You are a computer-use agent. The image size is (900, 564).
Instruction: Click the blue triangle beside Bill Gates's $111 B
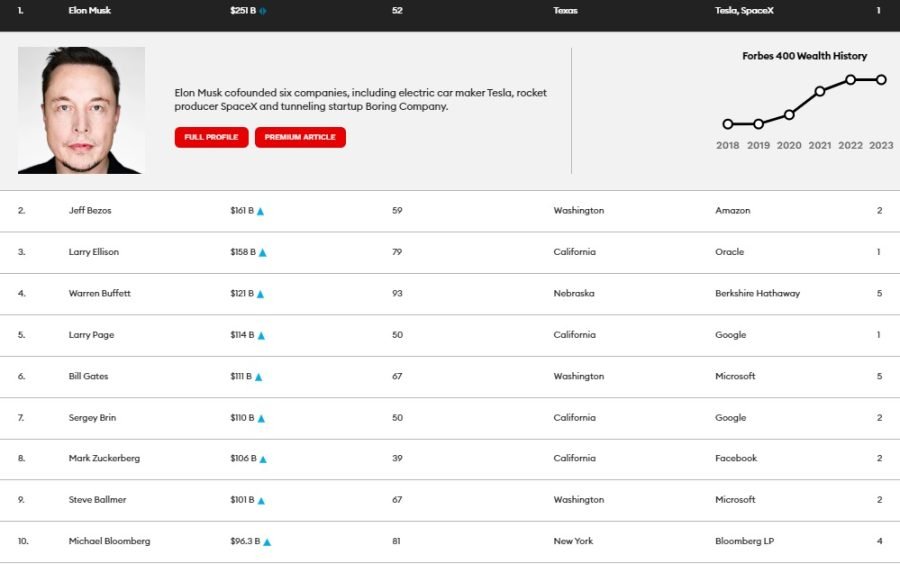(258, 377)
